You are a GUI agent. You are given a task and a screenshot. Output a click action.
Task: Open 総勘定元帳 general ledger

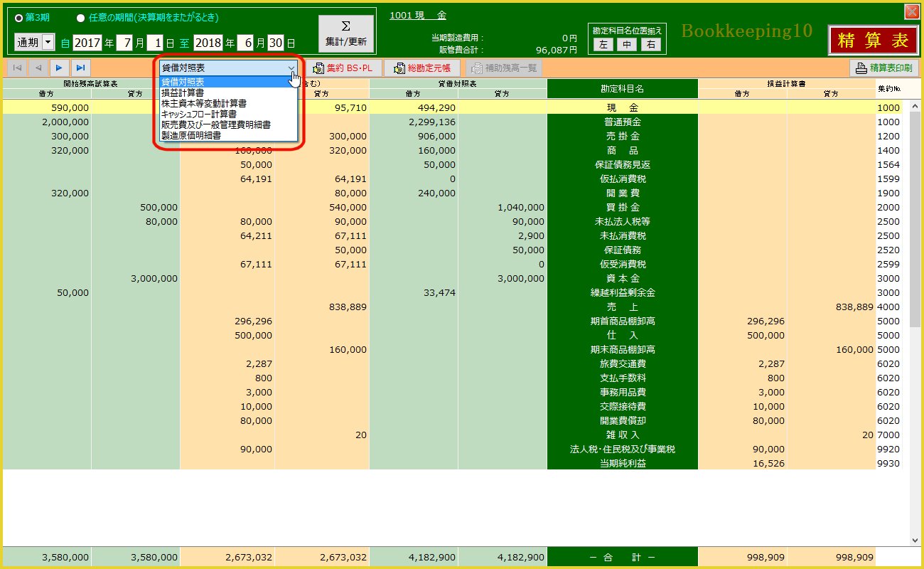click(x=422, y=68)
